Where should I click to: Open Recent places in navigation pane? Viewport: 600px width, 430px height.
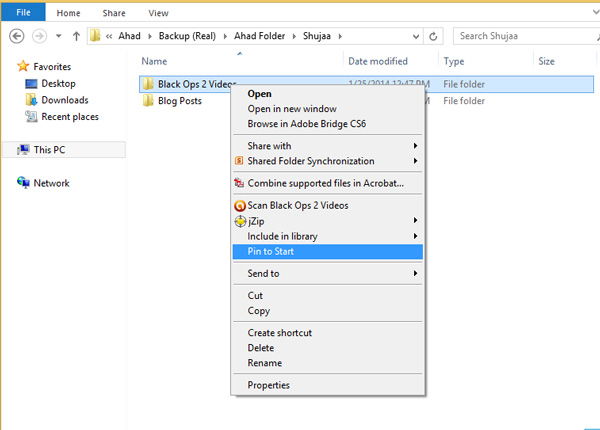pyautogui.click(x=70, y=117)
